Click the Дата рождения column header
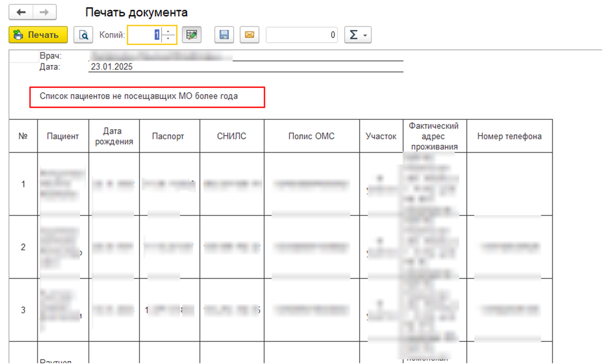This screenshot has width=603, height=364. coord(114,136)
